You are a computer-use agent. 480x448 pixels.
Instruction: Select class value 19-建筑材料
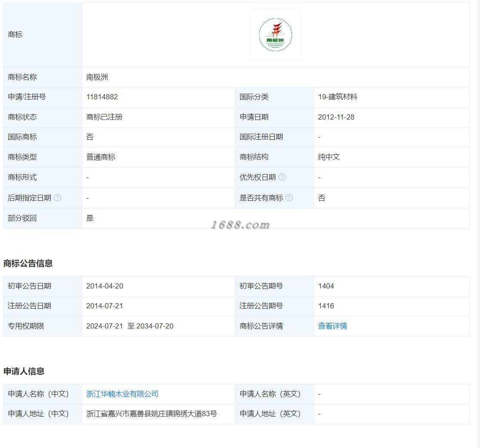[338, 97]
